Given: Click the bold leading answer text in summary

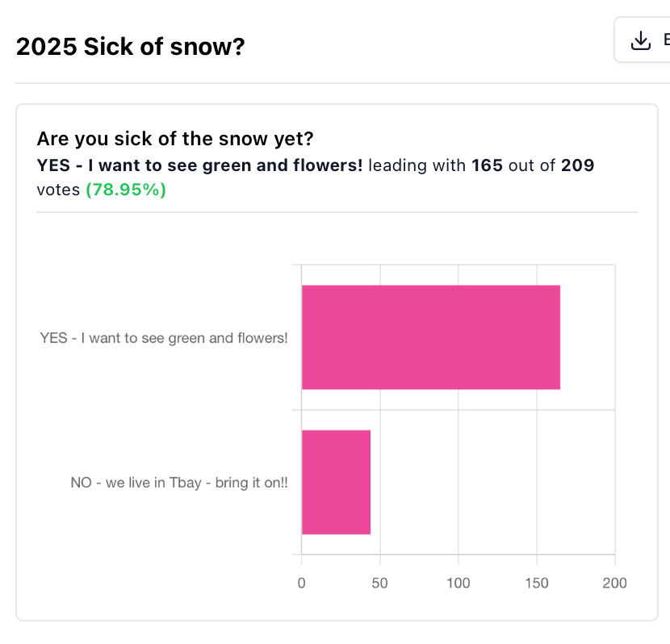Looking at the screenshot, I should coord(199,165).
